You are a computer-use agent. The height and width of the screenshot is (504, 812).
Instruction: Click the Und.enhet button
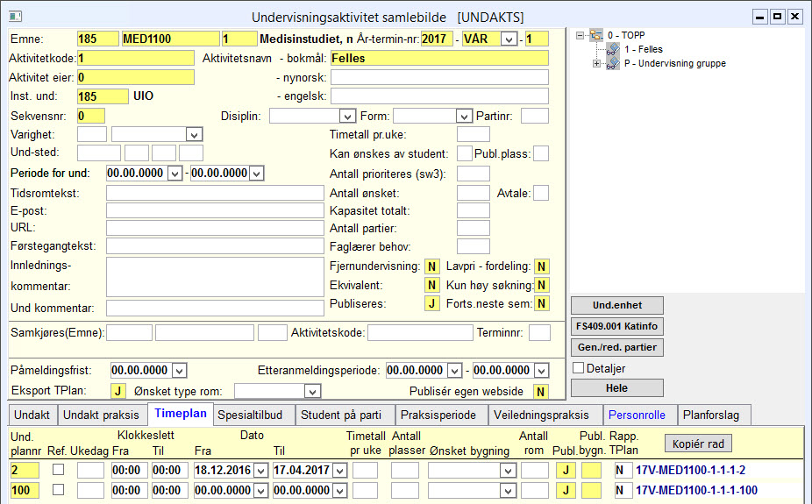click(x=617, y=305)
